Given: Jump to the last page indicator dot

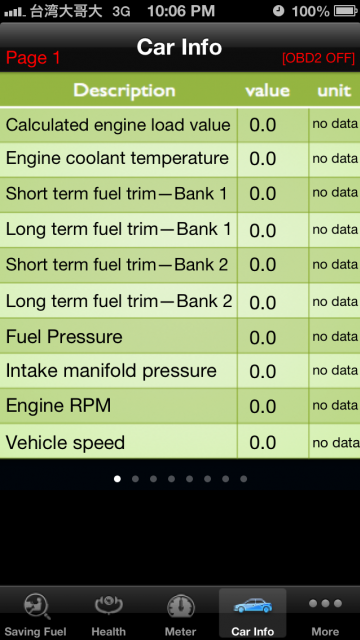Looking at the screenshot, I should pyautogui.click(x=244, y=479).
